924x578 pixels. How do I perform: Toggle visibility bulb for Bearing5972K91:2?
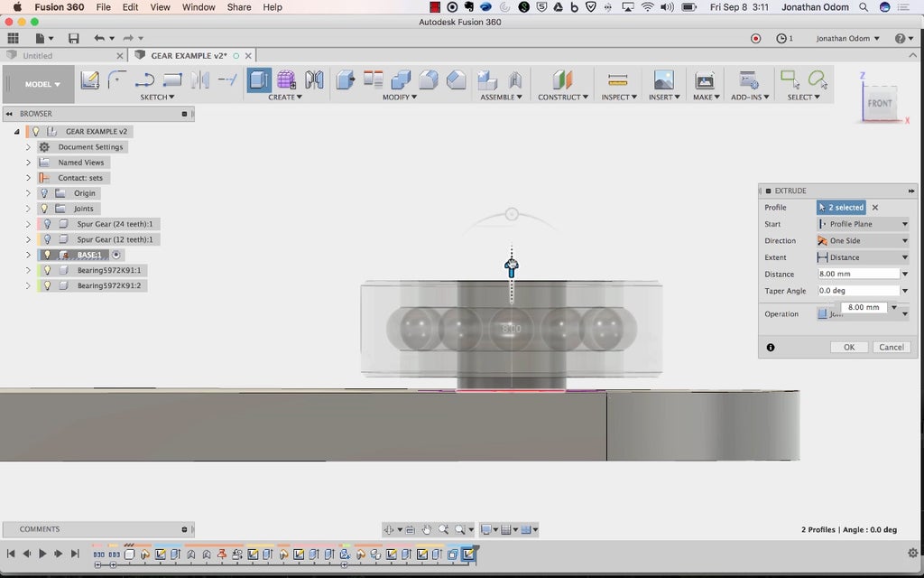(48, 285)
